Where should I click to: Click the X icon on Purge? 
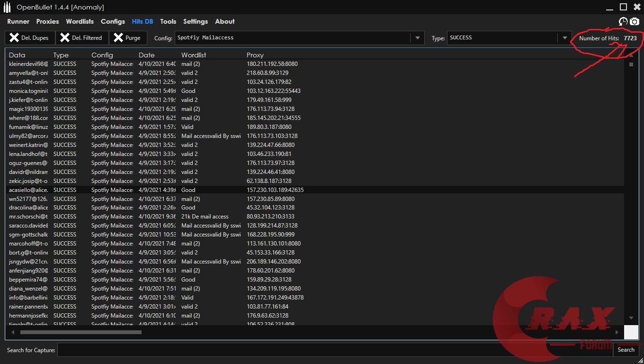coord(118,38)
